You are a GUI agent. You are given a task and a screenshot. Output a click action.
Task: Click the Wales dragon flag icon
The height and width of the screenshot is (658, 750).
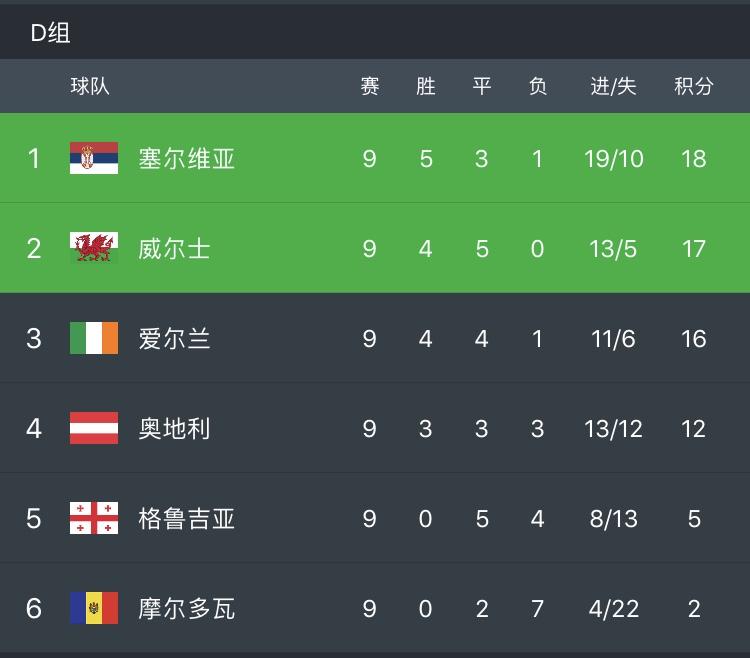(94, 248)
